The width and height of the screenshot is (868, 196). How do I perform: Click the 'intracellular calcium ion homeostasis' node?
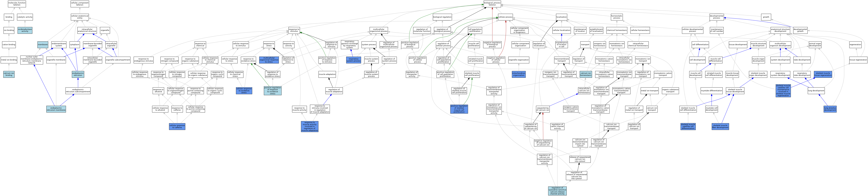pyautogui.click(x=584, y=91)
